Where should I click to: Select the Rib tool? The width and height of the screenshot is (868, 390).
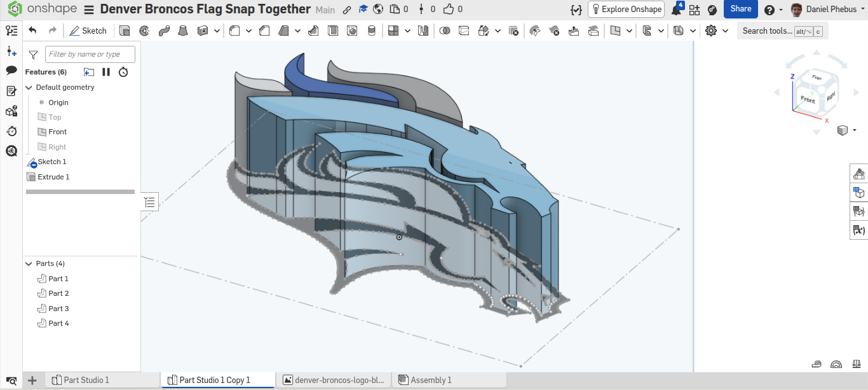pos(313,31)
